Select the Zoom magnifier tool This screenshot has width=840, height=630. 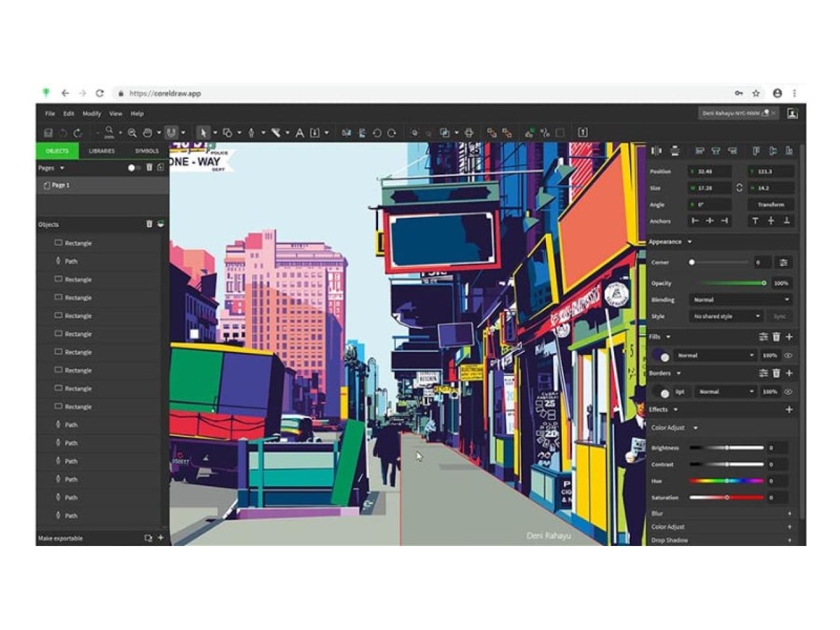tap(132, 133)
